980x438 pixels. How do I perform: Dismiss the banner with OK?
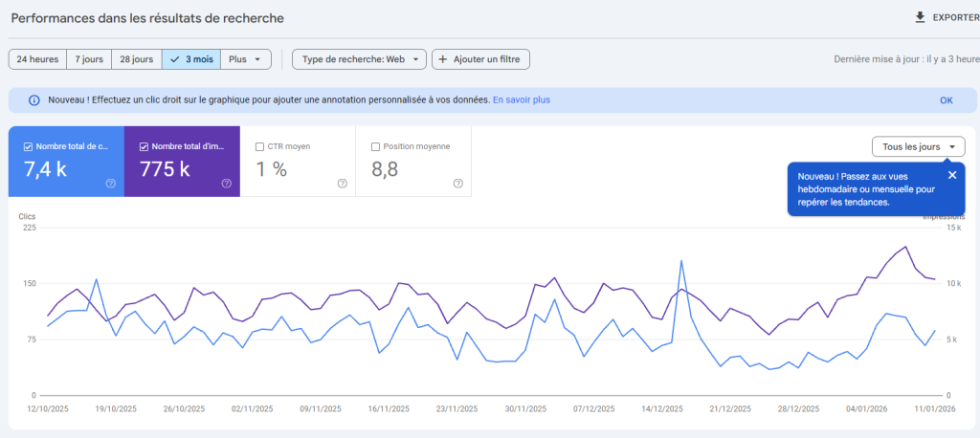point(946,100)
